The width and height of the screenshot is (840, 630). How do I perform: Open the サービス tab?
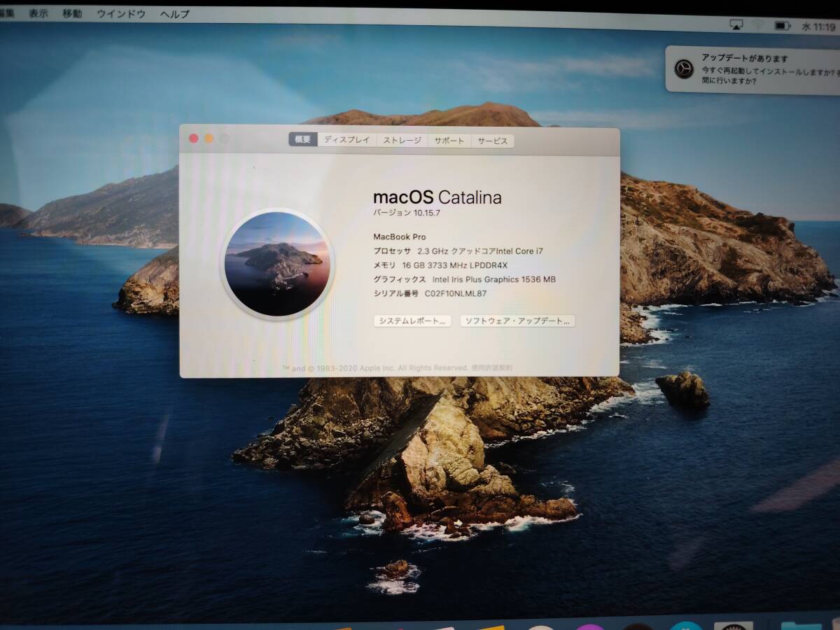click(493, 141)
